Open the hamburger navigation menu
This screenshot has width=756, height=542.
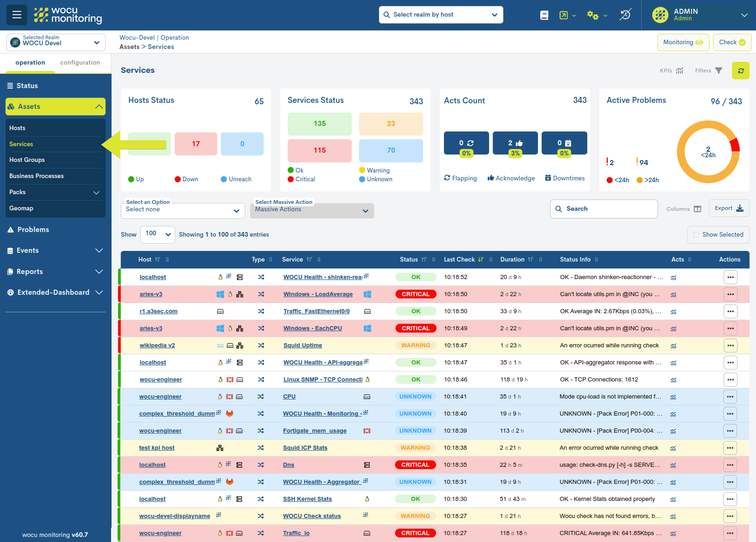tap(17, 15)
